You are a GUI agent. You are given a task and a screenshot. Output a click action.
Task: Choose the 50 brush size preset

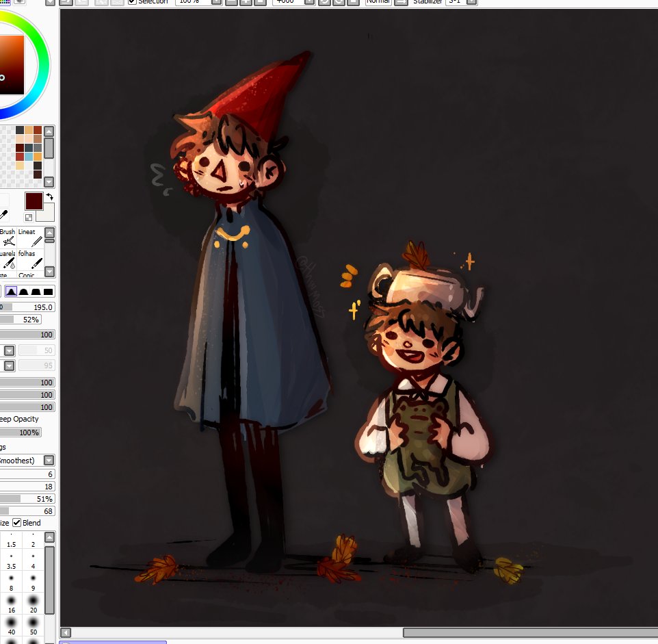tap(33, 626)
